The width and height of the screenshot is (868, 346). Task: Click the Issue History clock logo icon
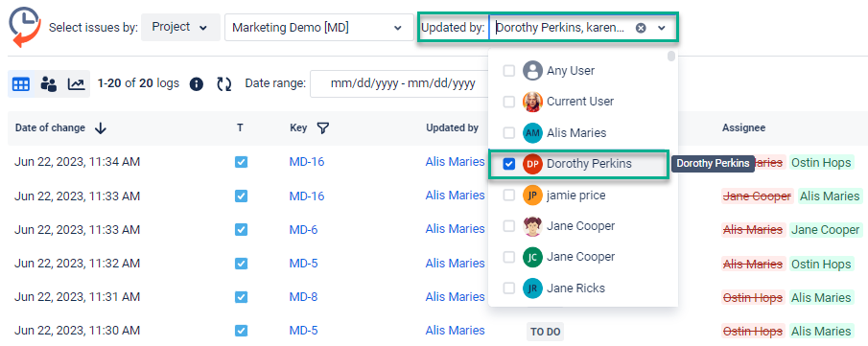point(25,27)
